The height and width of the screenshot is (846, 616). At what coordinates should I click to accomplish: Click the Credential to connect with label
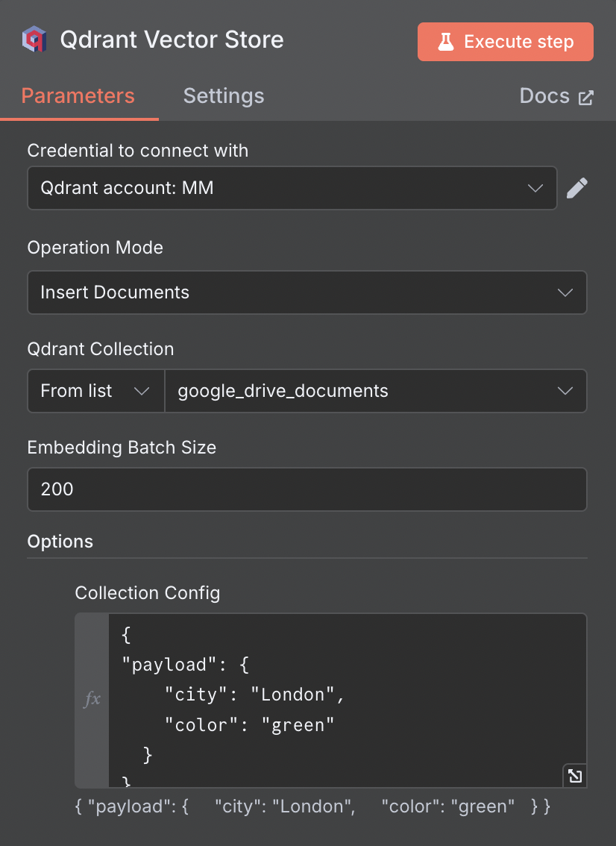coord(137,151)
